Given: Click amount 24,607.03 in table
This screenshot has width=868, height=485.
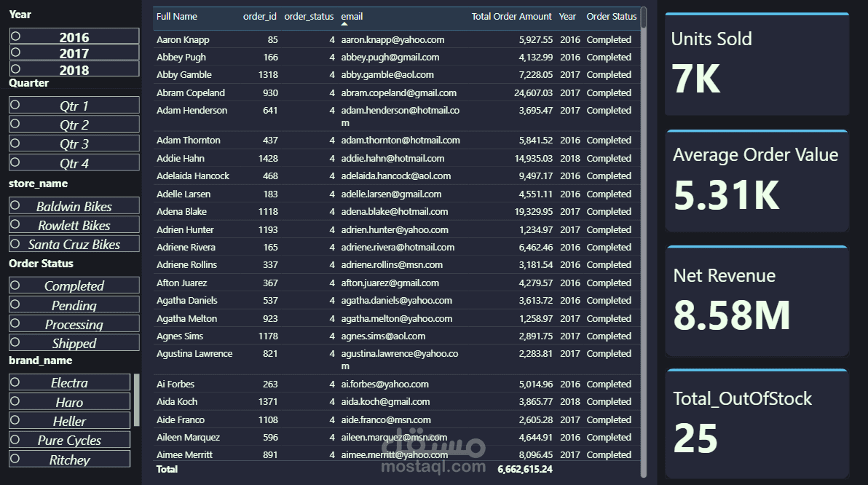Looking at the screenshot, I should pos(533,93).
